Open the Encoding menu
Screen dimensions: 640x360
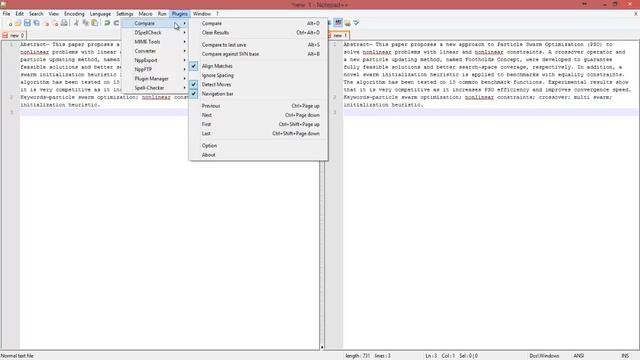pyautogui.click(x=74, y=14)
